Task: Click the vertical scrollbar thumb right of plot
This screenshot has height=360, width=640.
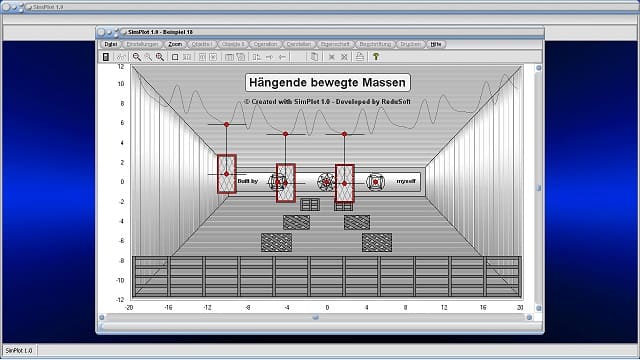Action: coord(538,188)
